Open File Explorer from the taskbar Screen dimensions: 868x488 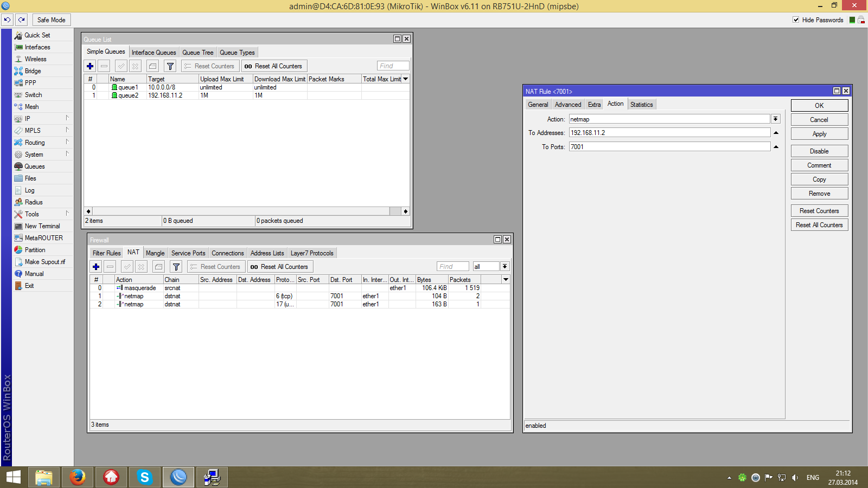pos(44,477)
